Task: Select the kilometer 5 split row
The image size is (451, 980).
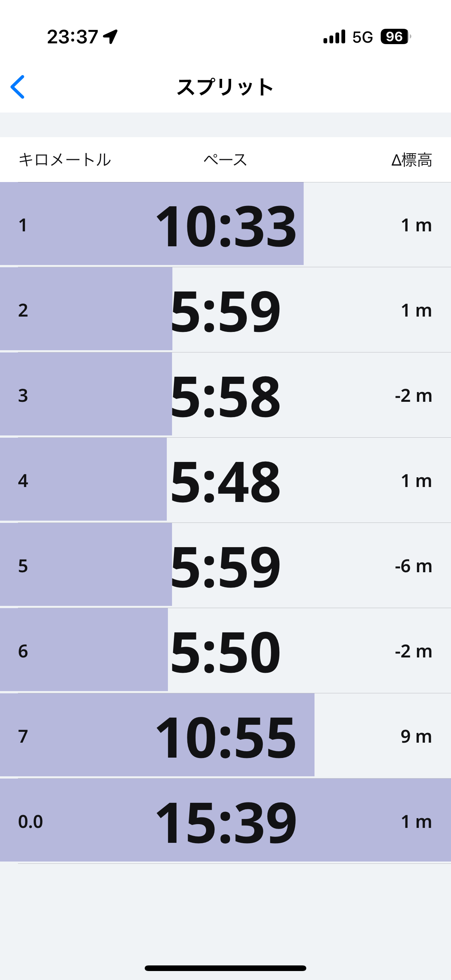Action: click(225, 566)
